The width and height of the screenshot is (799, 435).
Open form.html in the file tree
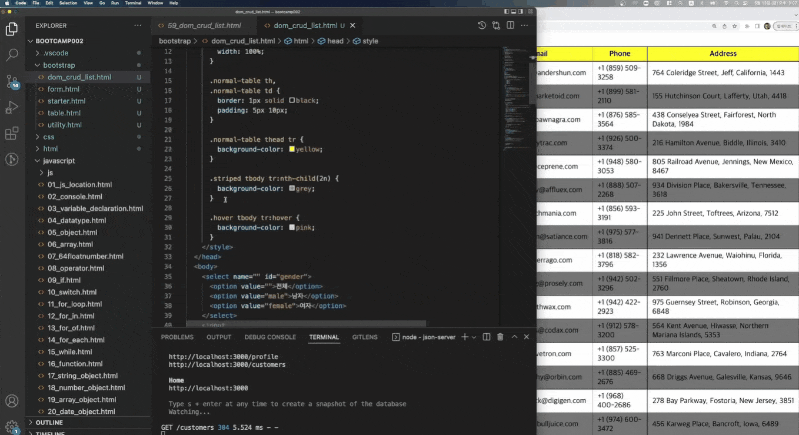point(64,89)
